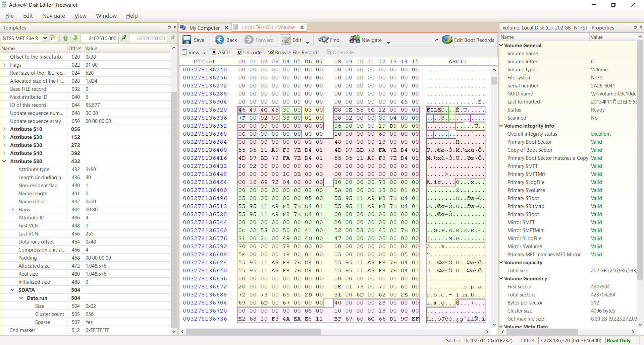Screen dimensions: 644x345
Task: Click the grey pin icon in Templates toolbar
Action: click(x=172, y=38)
